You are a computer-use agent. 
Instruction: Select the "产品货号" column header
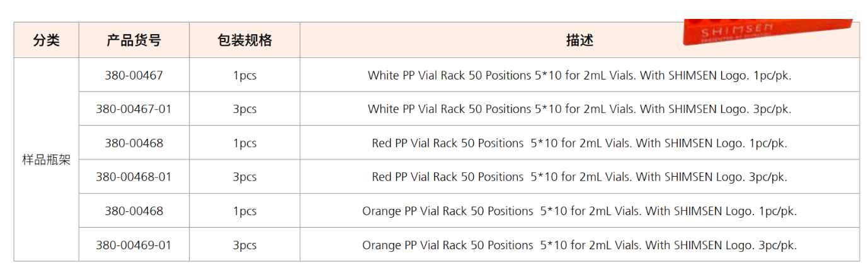click(x=134, y=40)
